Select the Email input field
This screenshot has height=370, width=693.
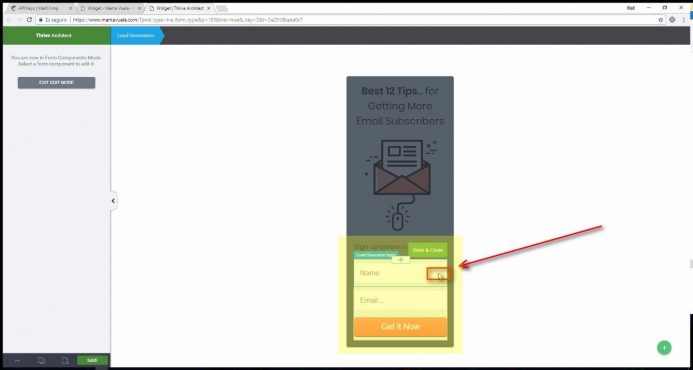[400, 301]
